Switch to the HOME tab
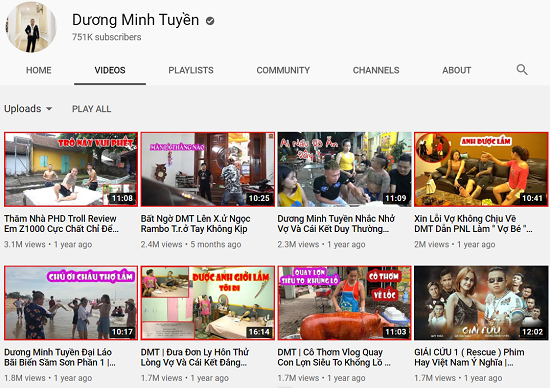This screenshot has height=388, width=550. (x=39, y=70)
